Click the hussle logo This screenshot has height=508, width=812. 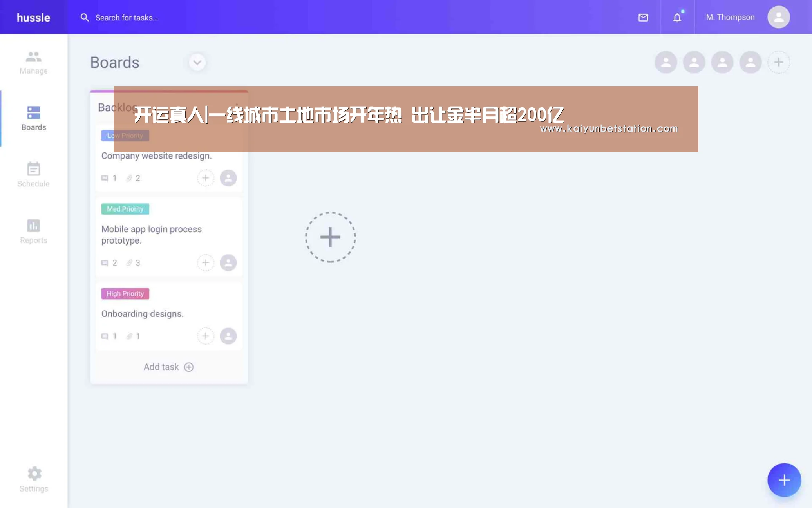33,17
